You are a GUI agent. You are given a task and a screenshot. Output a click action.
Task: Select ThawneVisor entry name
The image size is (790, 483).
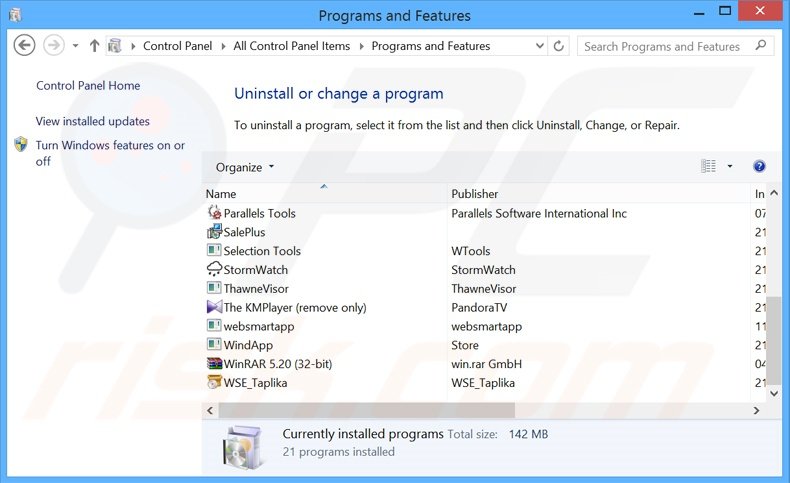(x=256, y=289)
